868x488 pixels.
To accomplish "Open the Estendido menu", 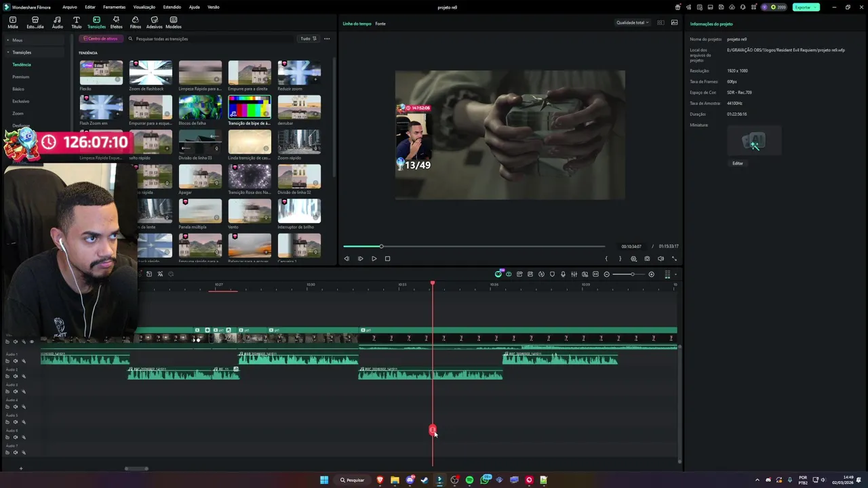I will click(x=172, y=7).
